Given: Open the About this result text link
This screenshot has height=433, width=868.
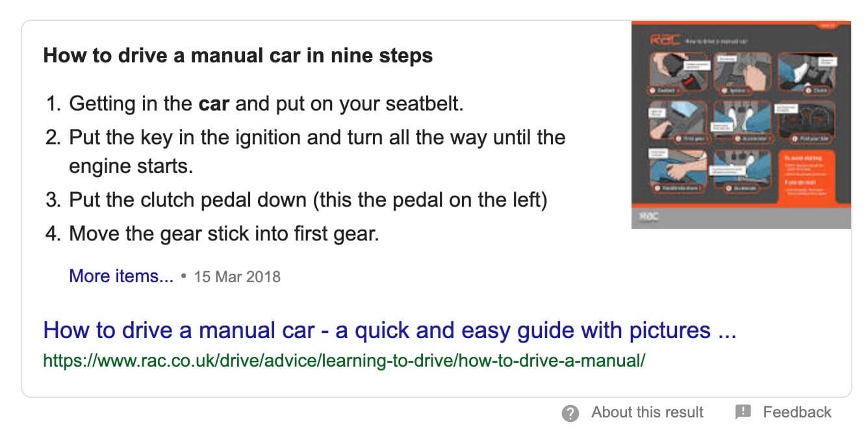Looking at the screenshot, I should point(647,412).
